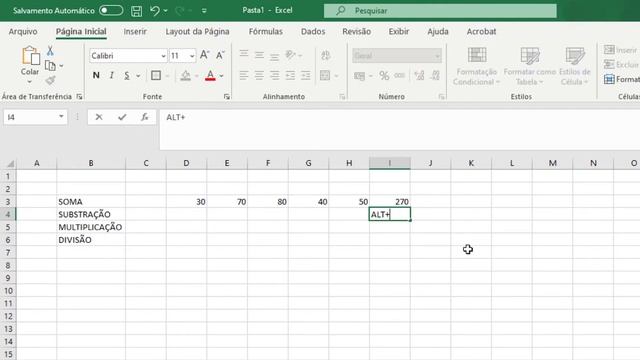Click the Pesquisar search box

click(440, 11)
